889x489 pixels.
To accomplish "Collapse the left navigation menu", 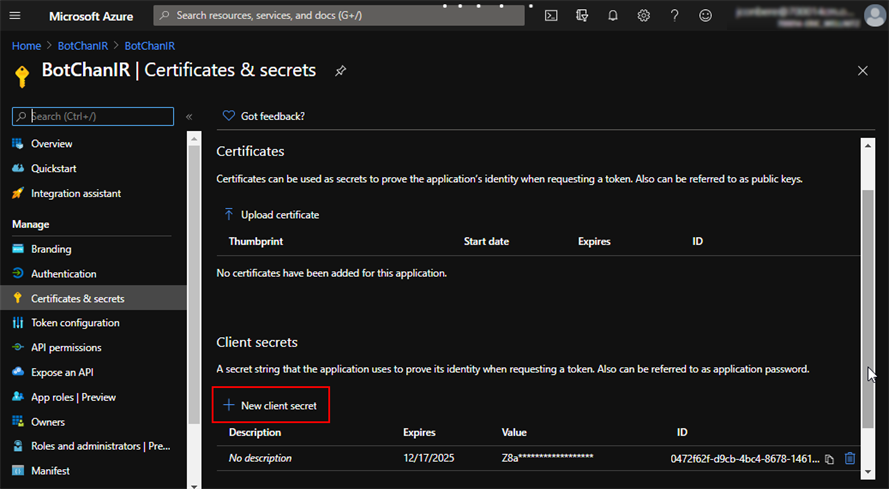I will coord(189,117).
